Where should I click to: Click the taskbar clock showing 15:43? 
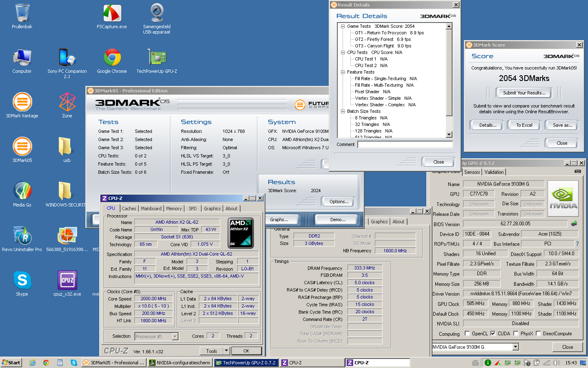(x=571, y=363)
